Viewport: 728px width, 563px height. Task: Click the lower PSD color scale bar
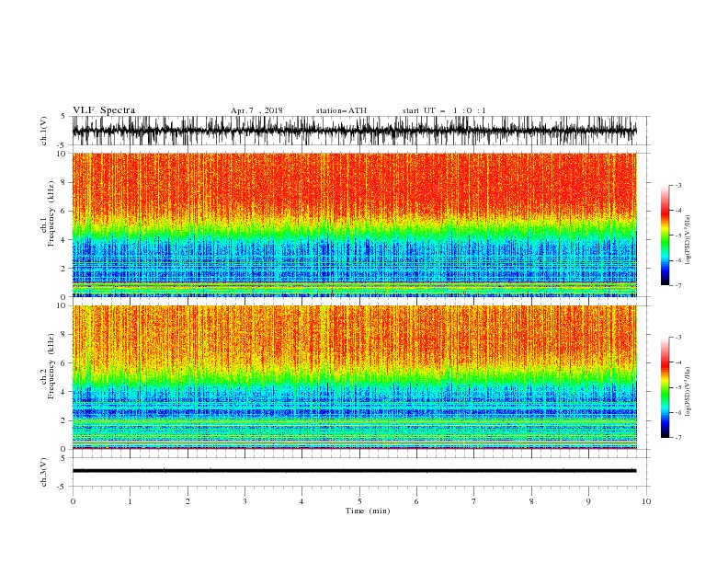[665, 387]
